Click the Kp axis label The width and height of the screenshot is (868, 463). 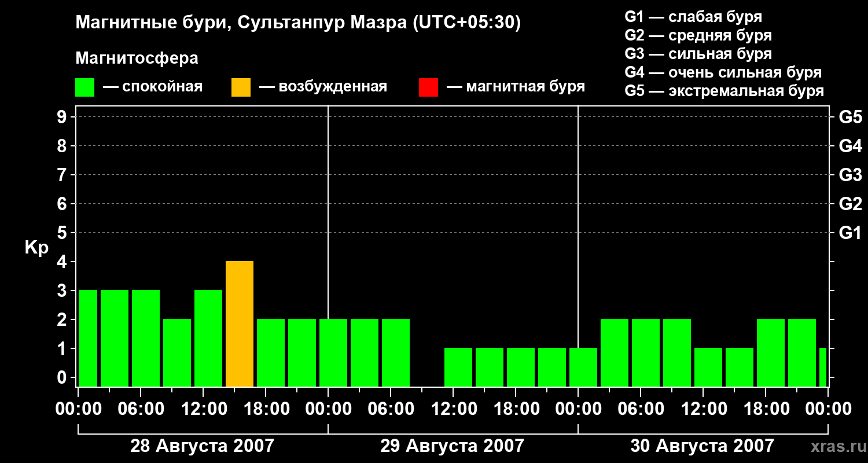coord(37,249)
